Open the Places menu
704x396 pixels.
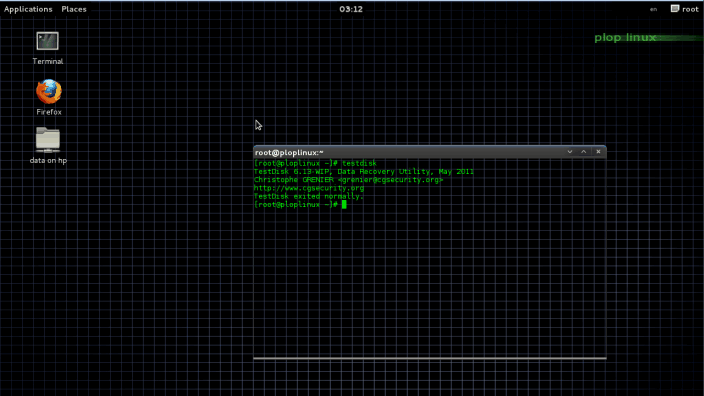74,9
